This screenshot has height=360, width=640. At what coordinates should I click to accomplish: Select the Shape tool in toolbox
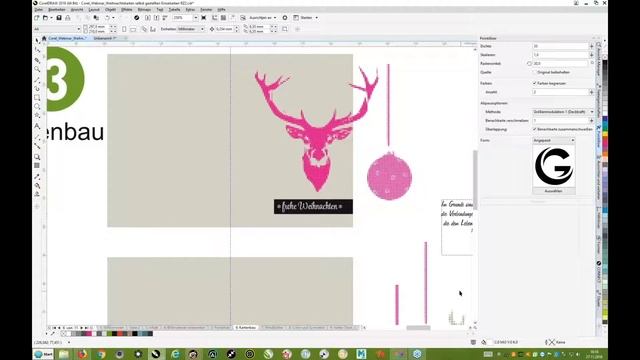[37, 50]
